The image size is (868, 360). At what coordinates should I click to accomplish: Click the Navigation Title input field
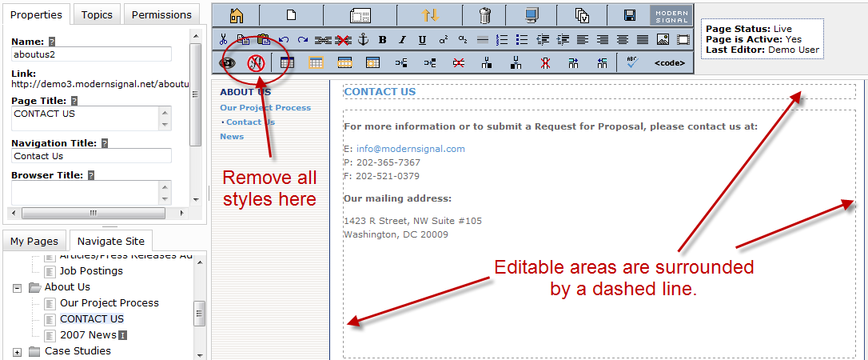92,156
